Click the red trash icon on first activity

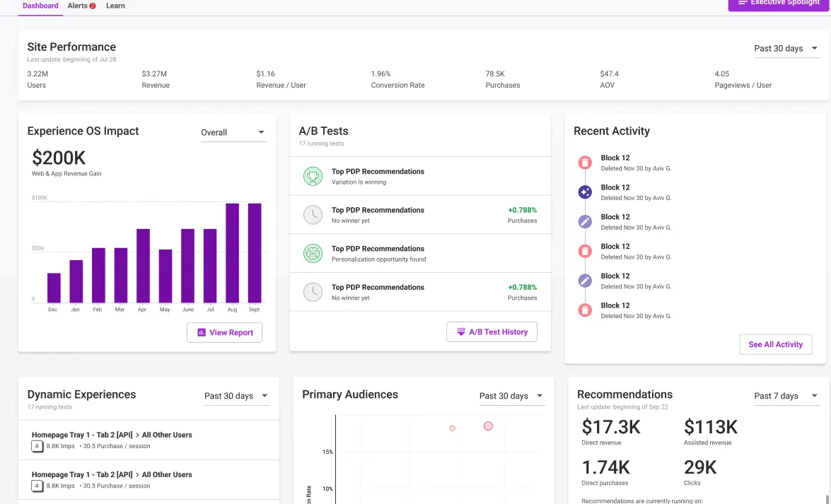coord(585,163)
